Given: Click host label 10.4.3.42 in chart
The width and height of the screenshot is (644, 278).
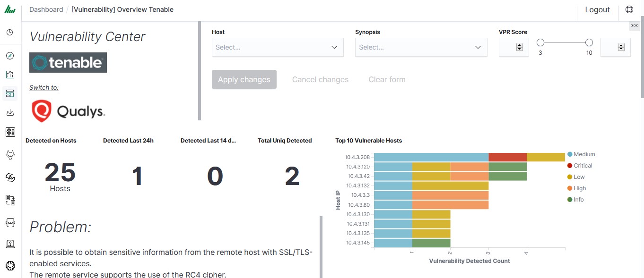Looking at the screenshot, I should (359, 176).
